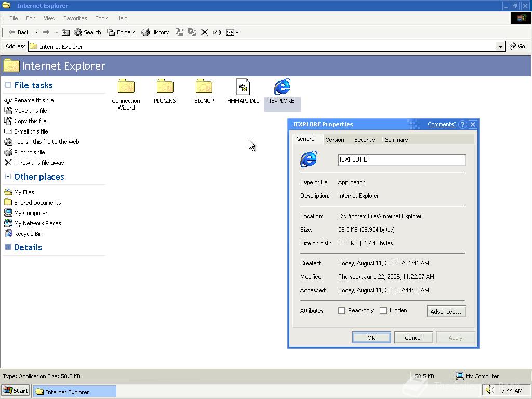This screenshot has width=532, height=399.
Task: Select the HMMAPI.DLL file
Action: [243, 91]
